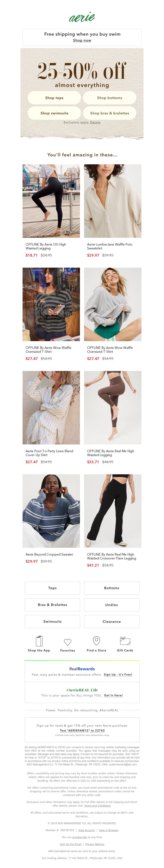
Task: Follow the Get In Here link
Action: [113, 695]
